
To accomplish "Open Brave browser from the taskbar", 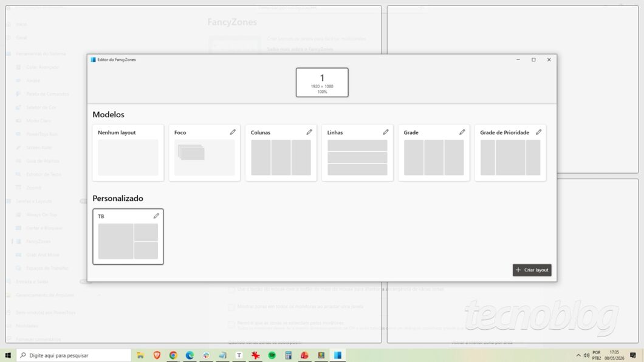I will pyautogui.click(x=157, y=355).
